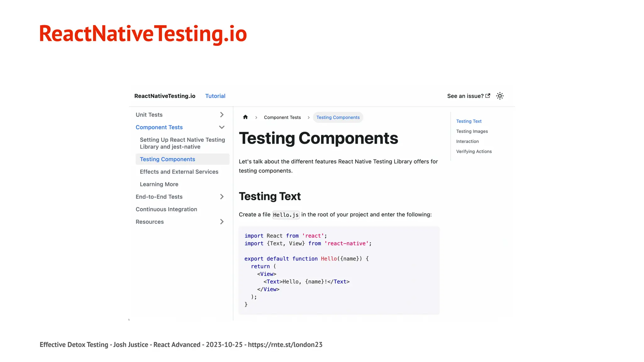Click the Testing Components page title
The height and width of the screenshot is (362, 644).
coord(319,138)
